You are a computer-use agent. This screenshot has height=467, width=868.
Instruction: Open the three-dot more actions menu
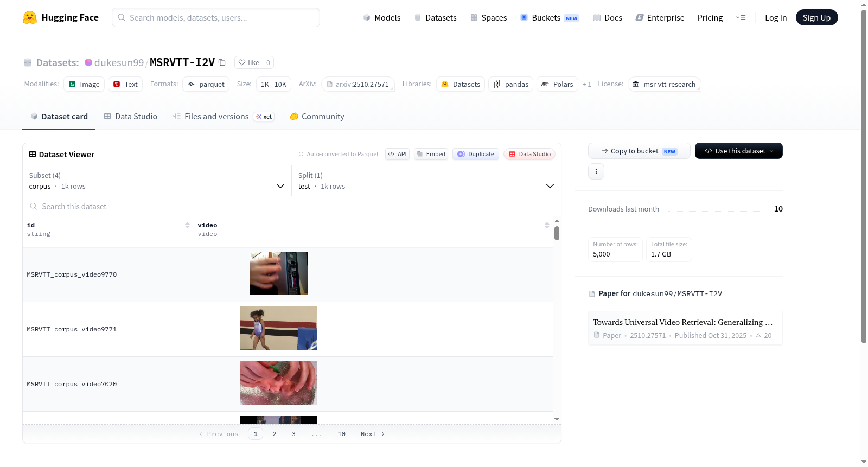596,171
